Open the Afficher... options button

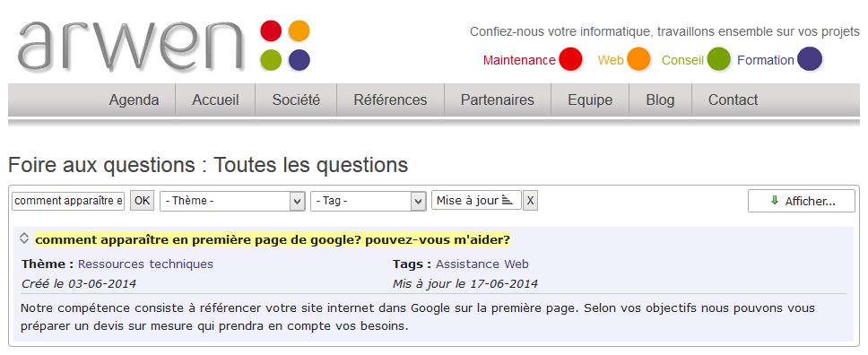click(802, 201)
